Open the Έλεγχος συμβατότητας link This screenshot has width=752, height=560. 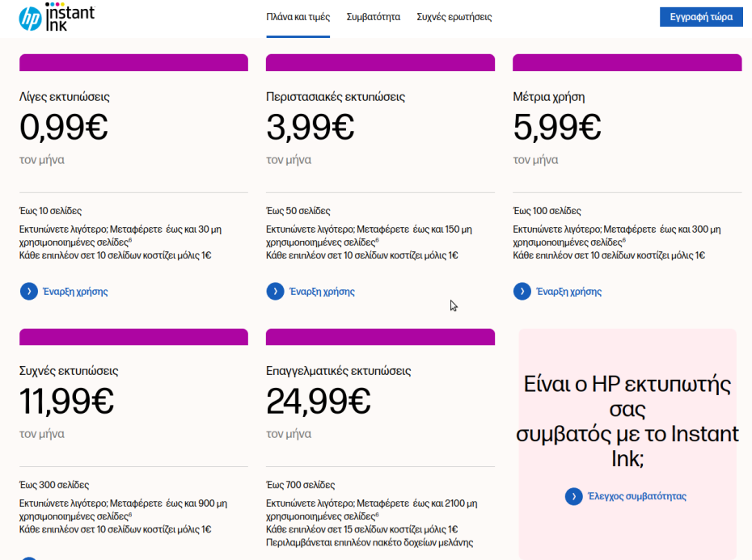[x=637, y=496]
